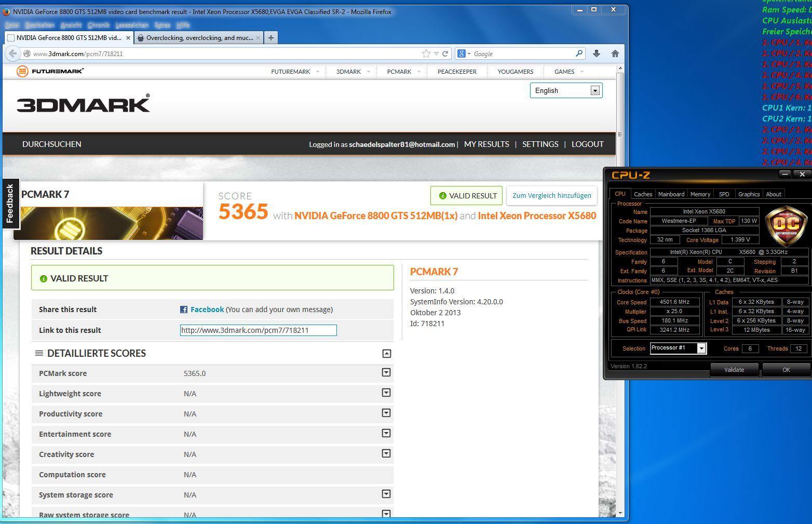Screen dimensions: 812x524
Task: Switch to the Overclocking browser tab
Action: pyautogui.click(x=199, y=37)
